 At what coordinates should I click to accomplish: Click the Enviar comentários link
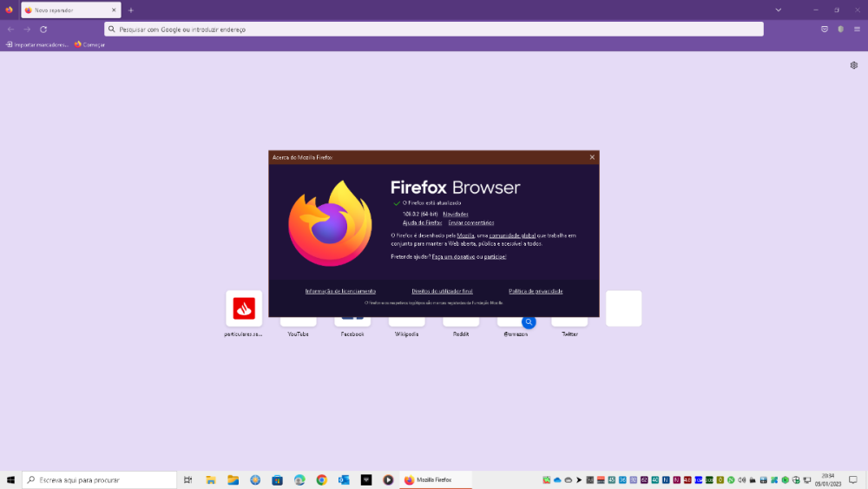pos(470,222)
